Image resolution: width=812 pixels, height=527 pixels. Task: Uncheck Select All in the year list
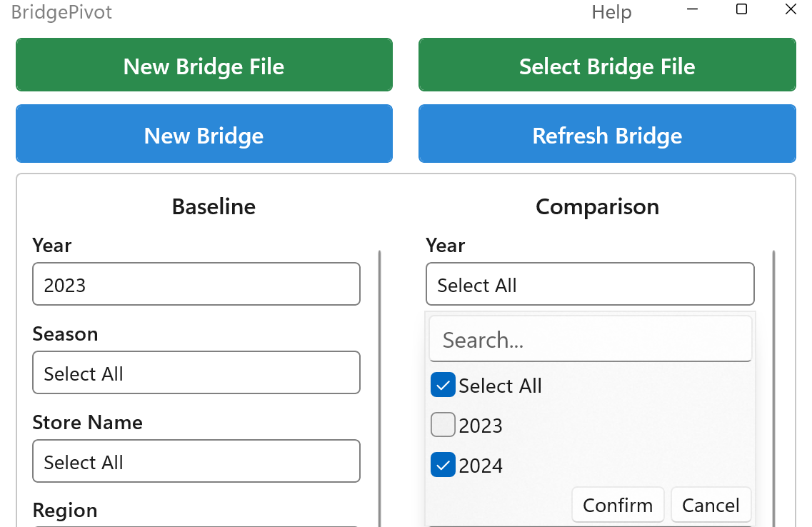(443, 385)
